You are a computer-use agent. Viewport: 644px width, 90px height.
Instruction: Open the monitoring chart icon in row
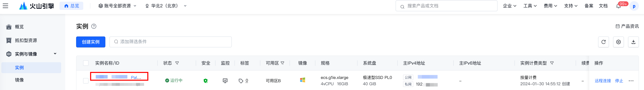point(225,81)
